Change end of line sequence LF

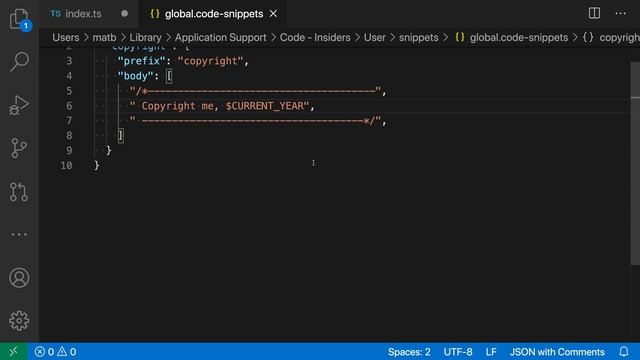tap(491, 351)
